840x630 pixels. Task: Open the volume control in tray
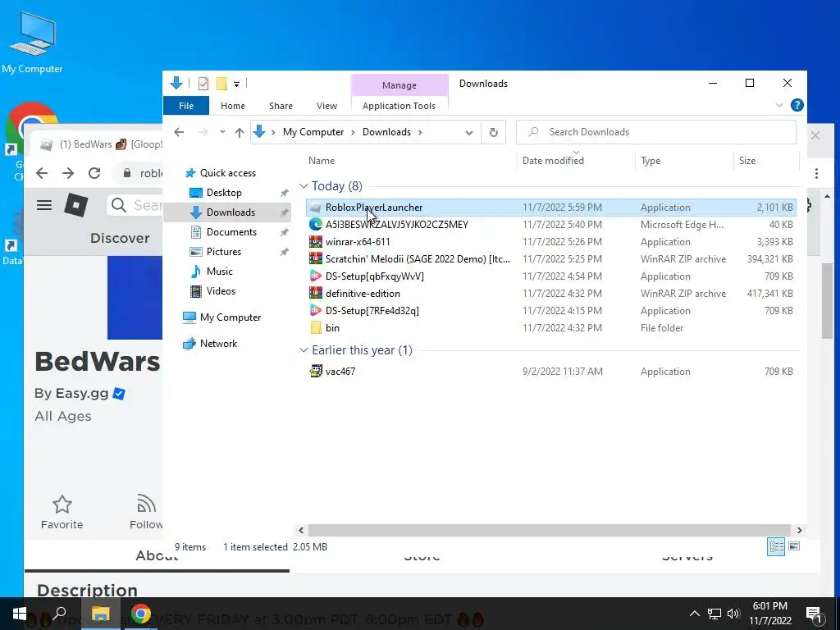point(733,614)
